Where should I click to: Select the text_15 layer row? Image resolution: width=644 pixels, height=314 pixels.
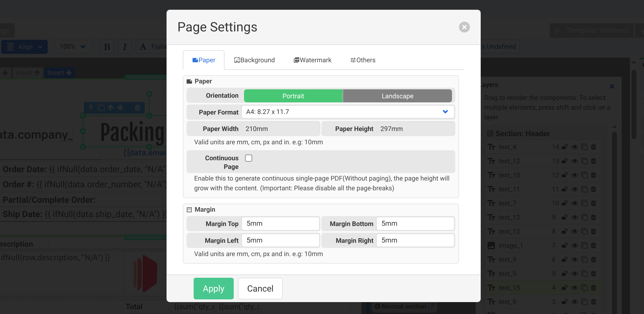(x=543, y=288)
